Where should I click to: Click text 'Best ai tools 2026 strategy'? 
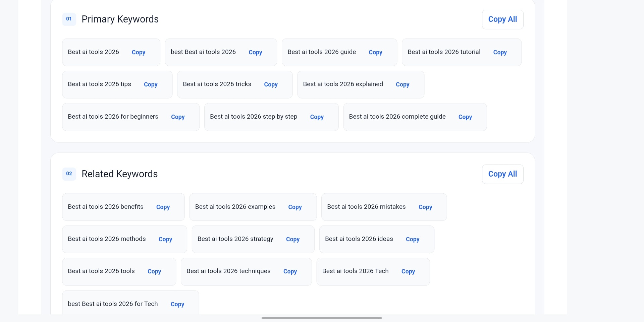click(235, 239)
